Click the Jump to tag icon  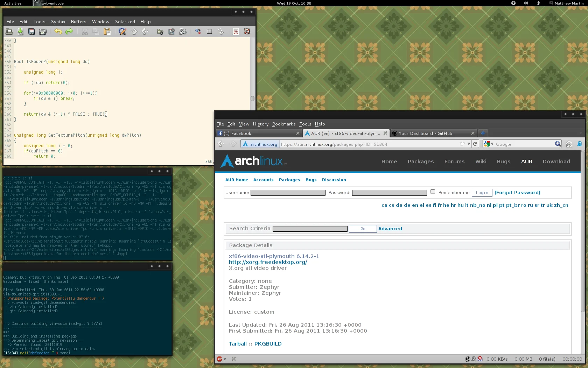220,32
